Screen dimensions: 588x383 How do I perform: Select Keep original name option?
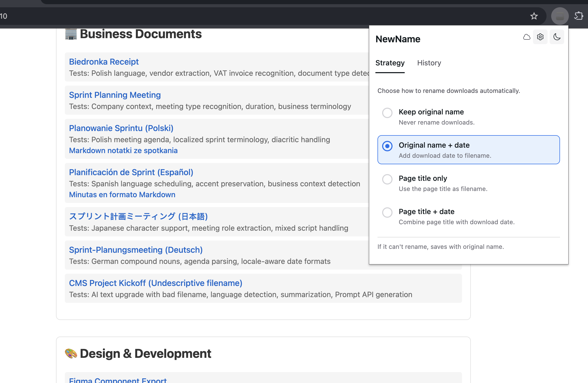(387, 113)
